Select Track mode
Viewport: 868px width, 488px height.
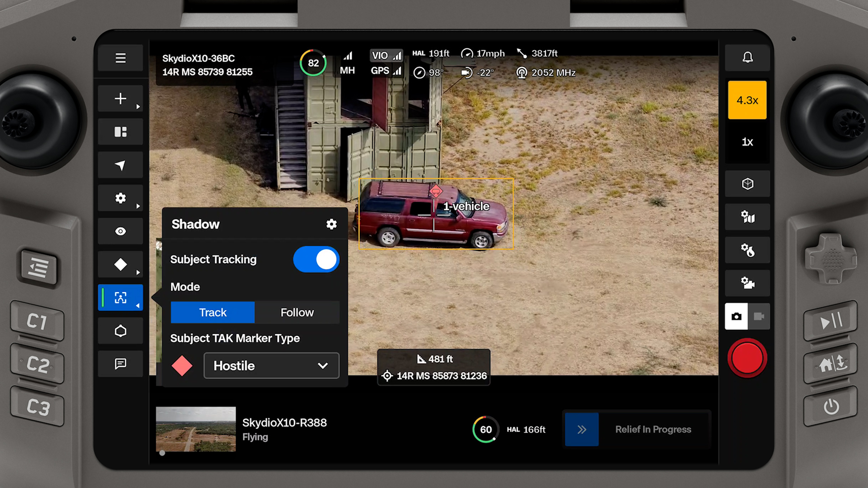coord(213,312)
